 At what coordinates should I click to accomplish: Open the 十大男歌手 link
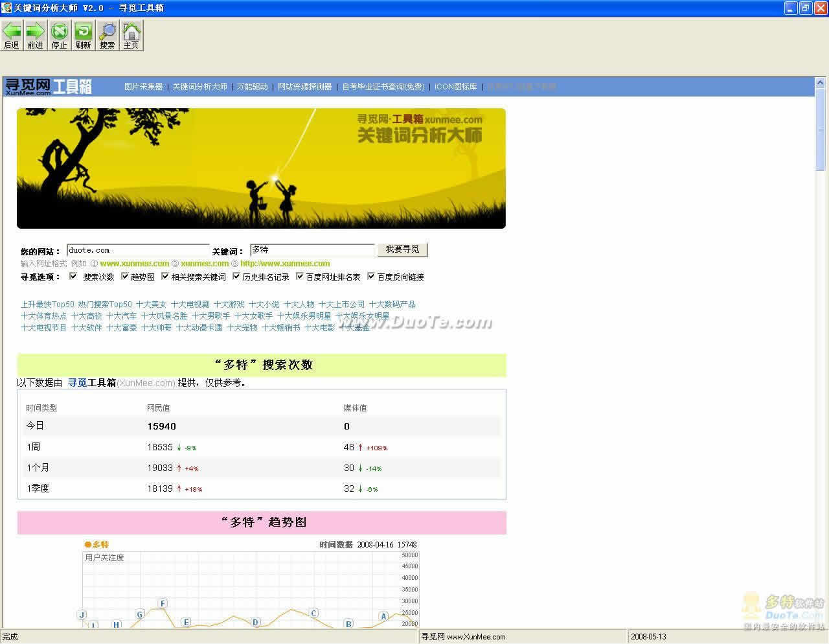tap(211, 316)
